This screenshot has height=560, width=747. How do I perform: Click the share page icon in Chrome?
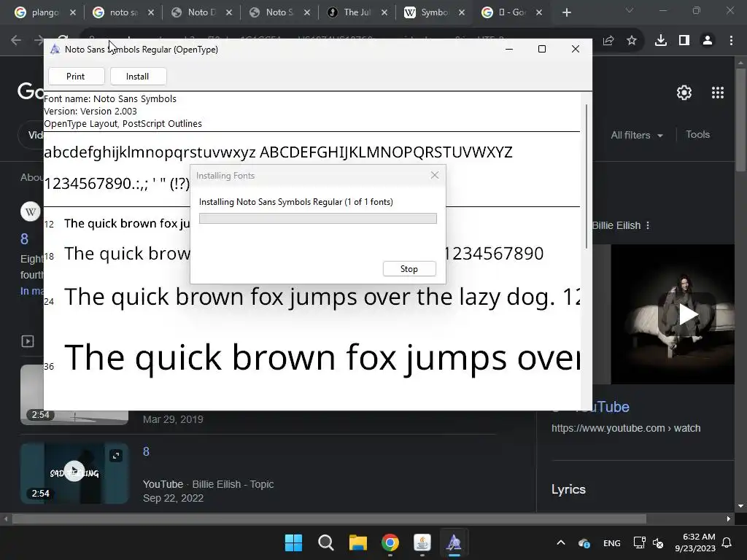(608, 41)
